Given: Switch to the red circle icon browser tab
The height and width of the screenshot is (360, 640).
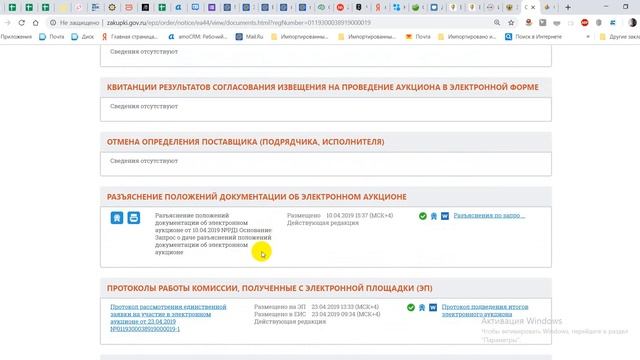Looking at the screenshot, I should pos(340,7).
